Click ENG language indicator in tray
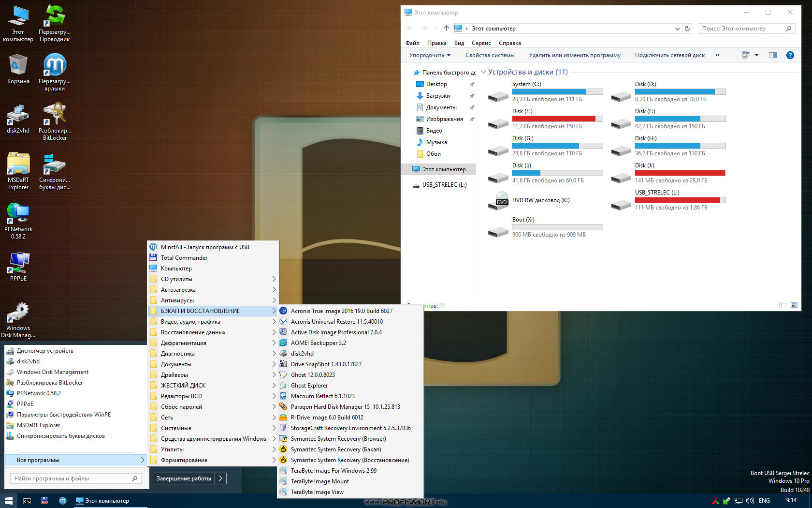 click(764, 501)
